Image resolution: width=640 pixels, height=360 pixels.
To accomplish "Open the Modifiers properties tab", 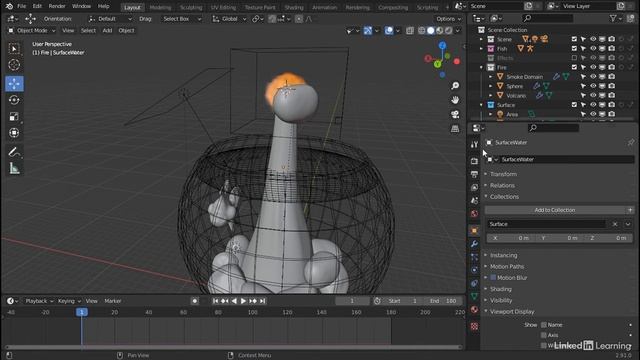I will coord(474,244).
